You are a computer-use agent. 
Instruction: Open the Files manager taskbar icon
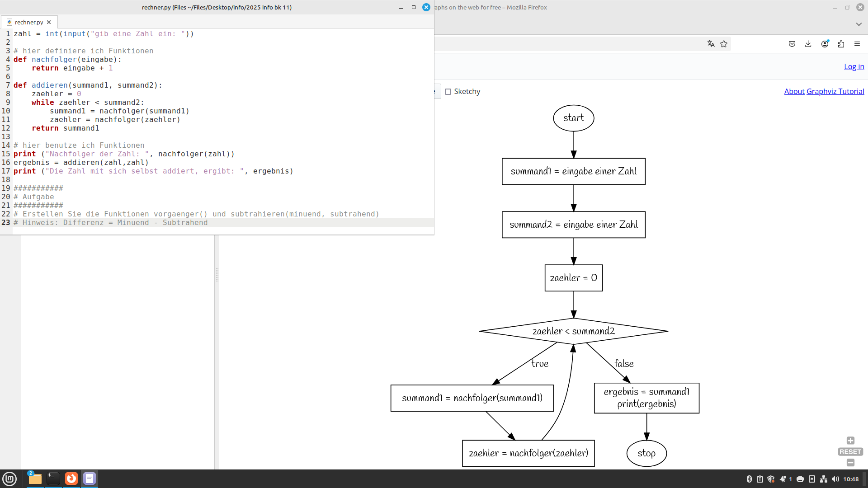(35, 479)
